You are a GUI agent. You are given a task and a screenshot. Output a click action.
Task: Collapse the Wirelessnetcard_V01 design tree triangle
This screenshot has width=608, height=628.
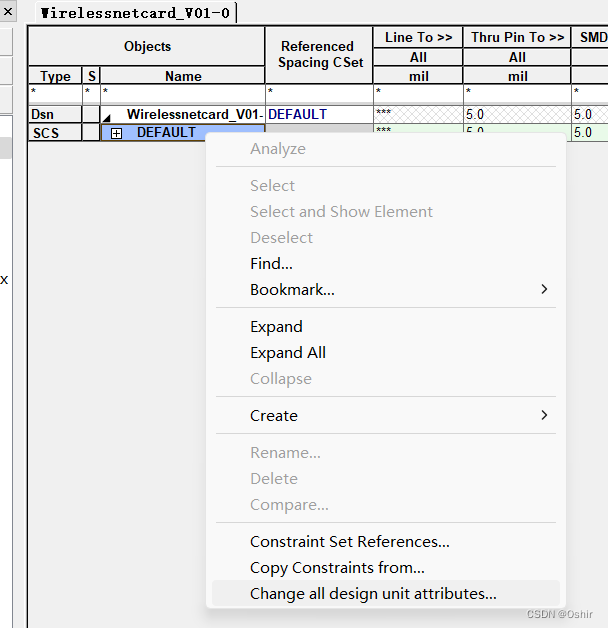click(107, 116)
